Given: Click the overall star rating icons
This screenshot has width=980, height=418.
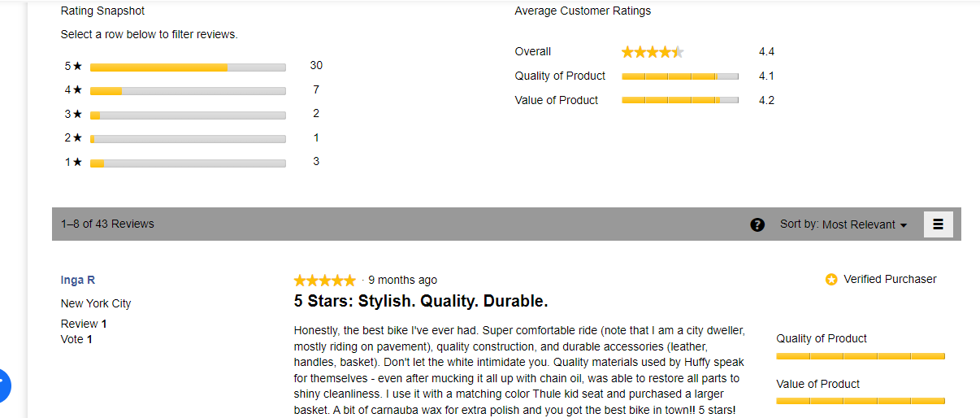Looking at the screenshot, I should tap(653, 52).
